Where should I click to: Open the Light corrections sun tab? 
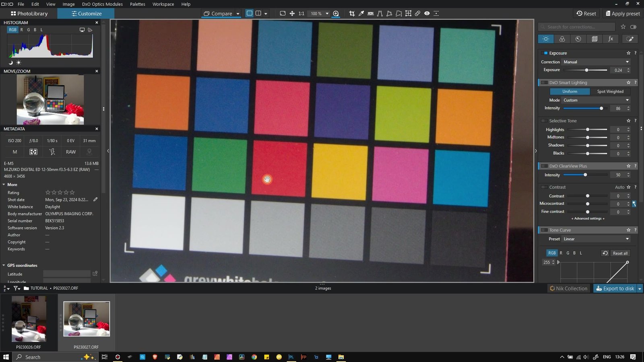point(546,39)
